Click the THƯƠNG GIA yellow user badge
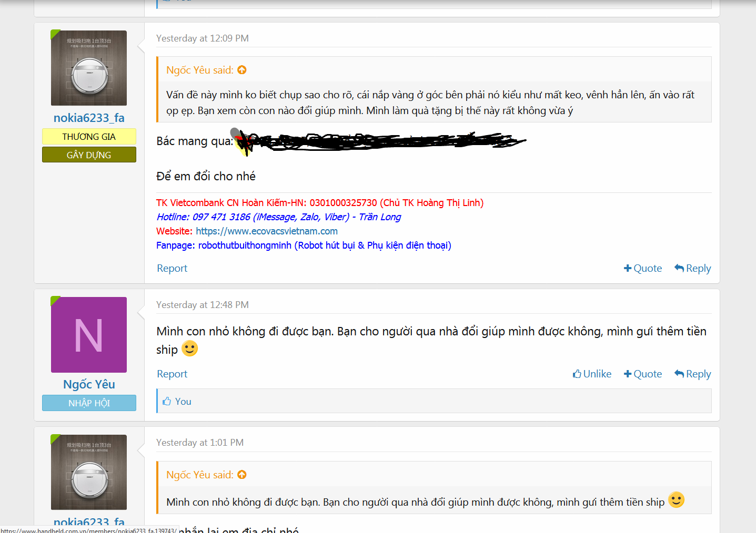The height and width of the screenshot is (533, 756). click(89, 137)
